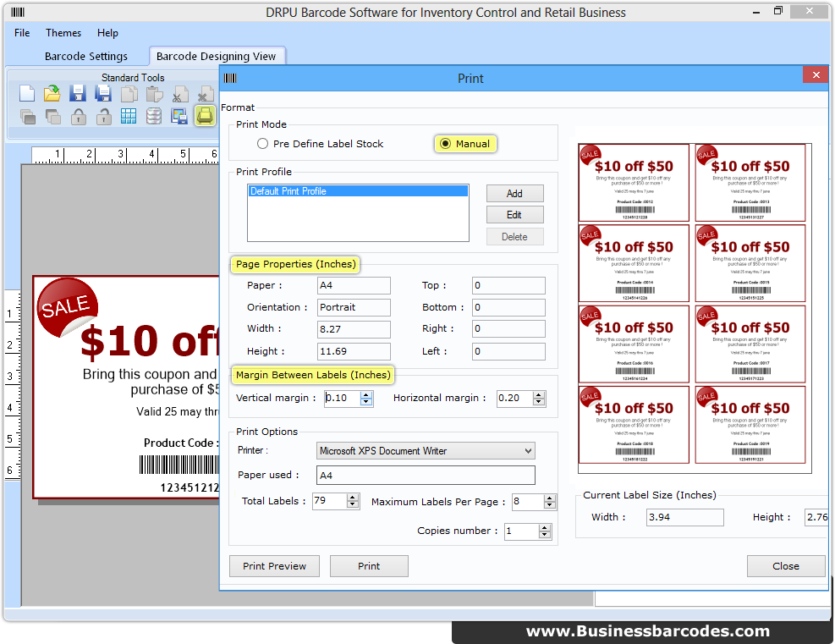
Task: Choose Pre Define Label Stock option
Action: (x=262, y=144)
